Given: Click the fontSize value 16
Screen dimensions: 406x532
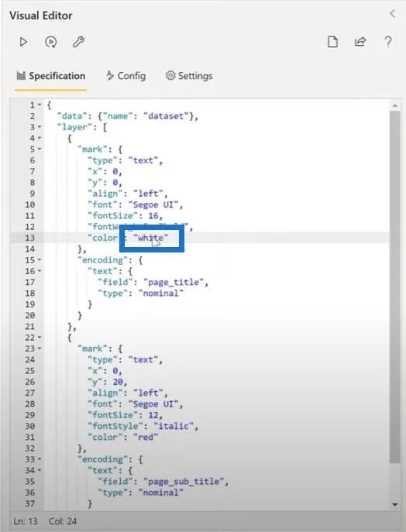Looking at the screenshot, I should 153,216.
